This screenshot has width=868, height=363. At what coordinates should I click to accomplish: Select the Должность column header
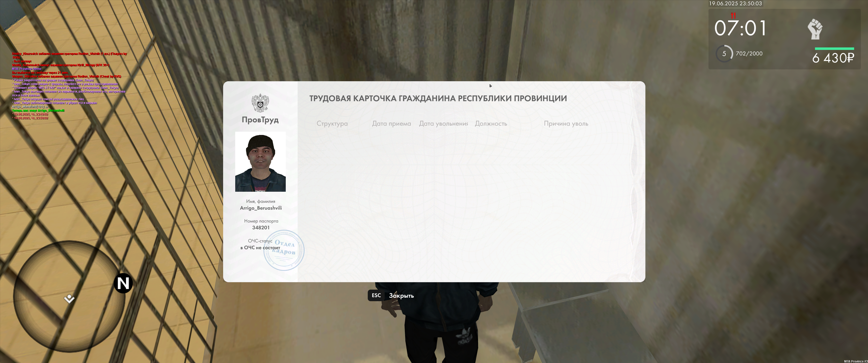pyautogui.click(x=491, y=124)
